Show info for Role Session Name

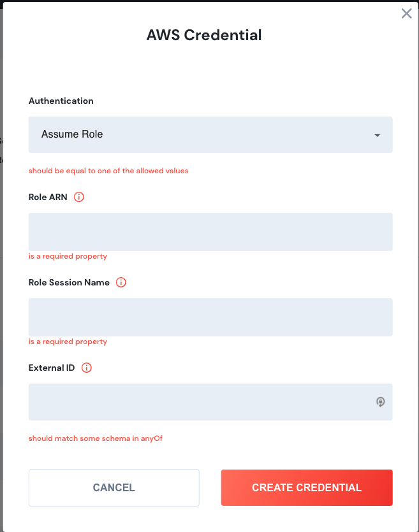(x=121, y=282)
